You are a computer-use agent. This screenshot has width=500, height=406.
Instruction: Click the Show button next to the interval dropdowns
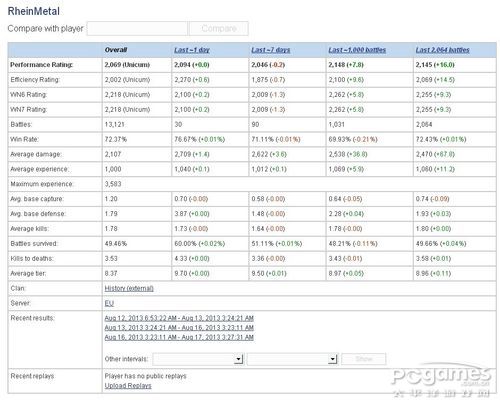coord(364,359)
